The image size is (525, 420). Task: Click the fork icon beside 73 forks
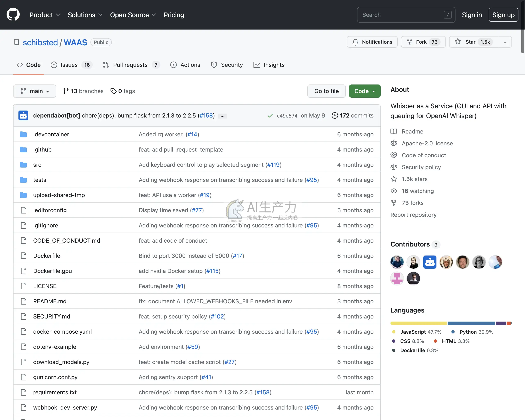[394, 203]
